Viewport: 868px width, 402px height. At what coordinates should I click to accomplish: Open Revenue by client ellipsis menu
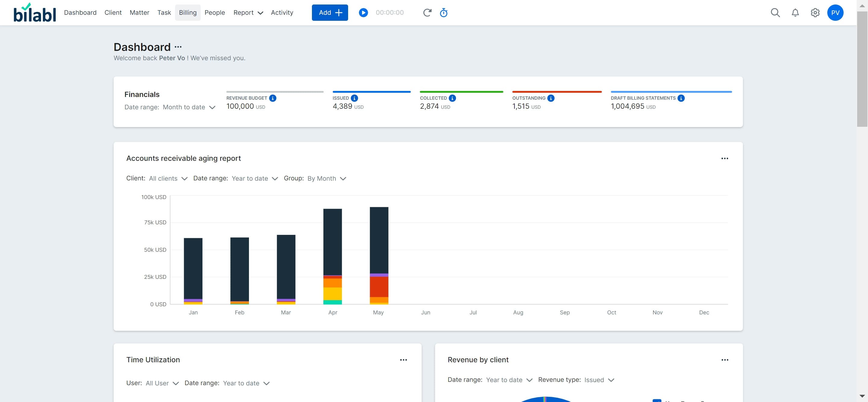click(725, 360)
